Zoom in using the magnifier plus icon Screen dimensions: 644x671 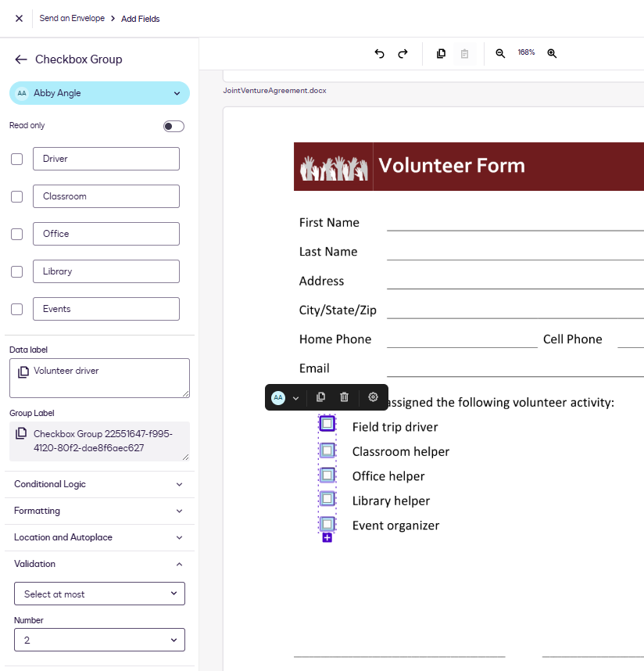point(552,54)
